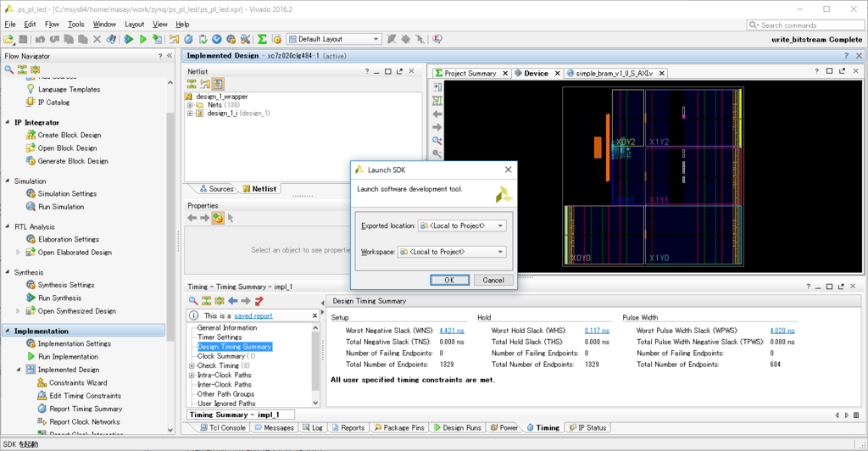Expand Open Elaborated Design submenu arrow
Image resolution: width=868 pixels, height=451 pixels.
tap(19, 253)
